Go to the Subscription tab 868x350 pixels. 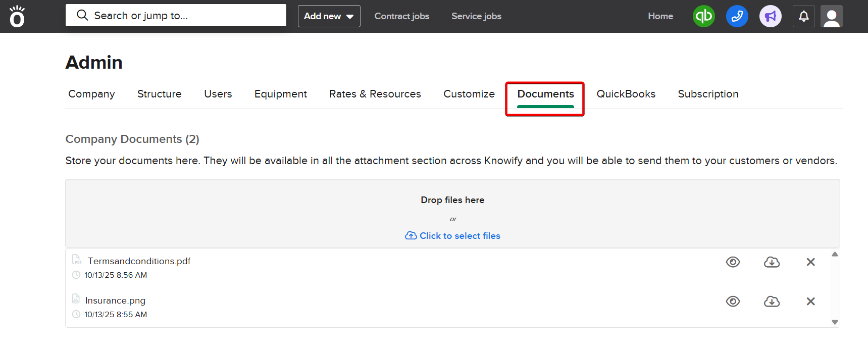point(708,94)
